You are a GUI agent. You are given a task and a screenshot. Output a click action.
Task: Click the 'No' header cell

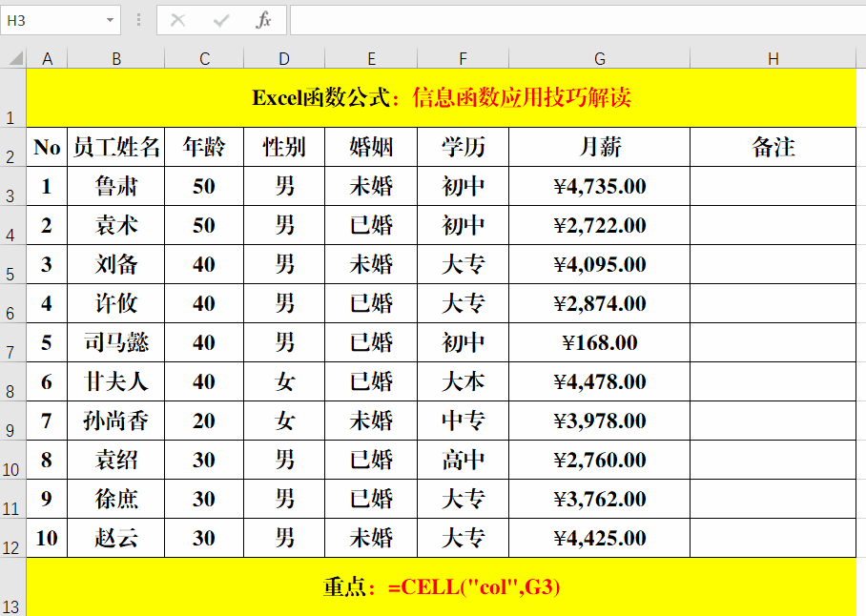(47, 147)
